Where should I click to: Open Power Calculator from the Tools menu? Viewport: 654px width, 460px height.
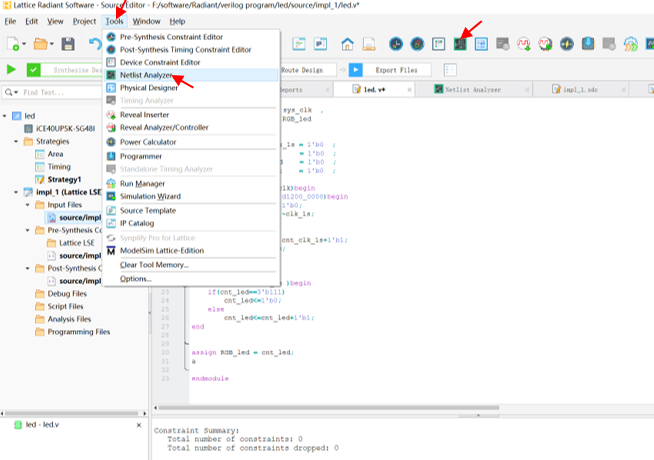tap(191, 142)
